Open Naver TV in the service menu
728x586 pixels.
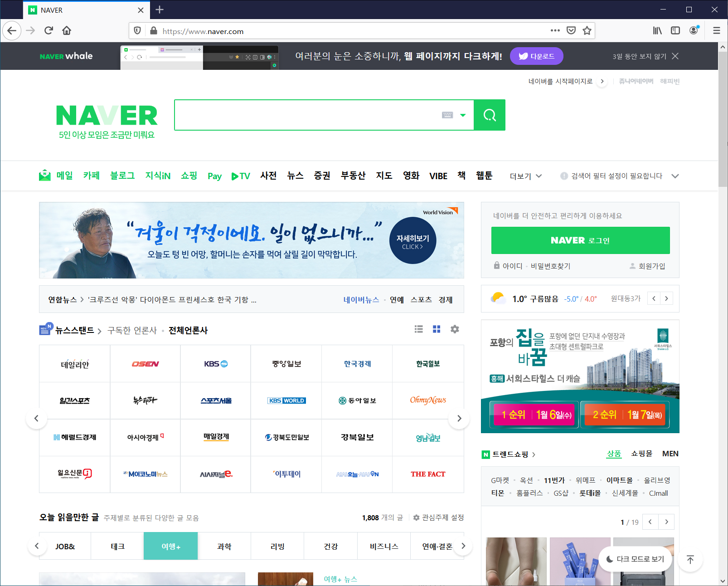[x=241, y=176]
